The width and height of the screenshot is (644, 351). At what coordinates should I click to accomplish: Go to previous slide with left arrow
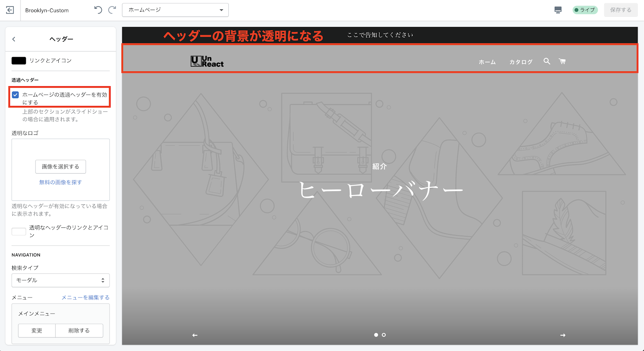coord(195,335)
